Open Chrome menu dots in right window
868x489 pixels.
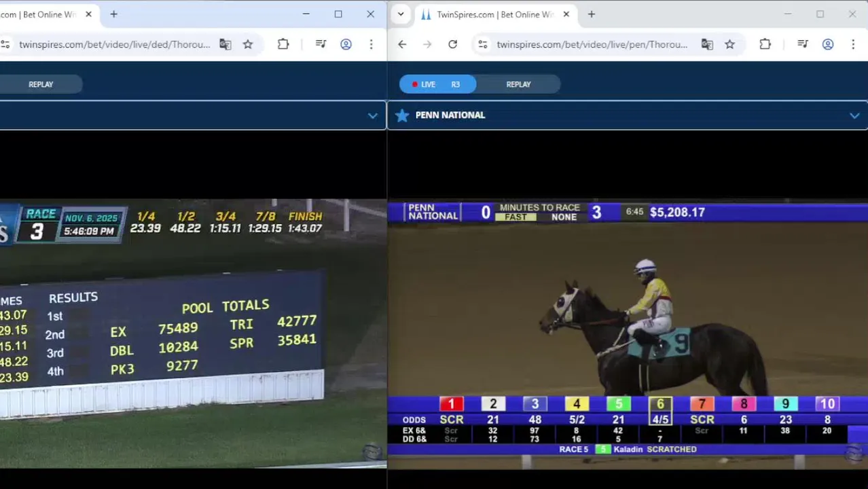pyautogui.click(x=853, y=44)
